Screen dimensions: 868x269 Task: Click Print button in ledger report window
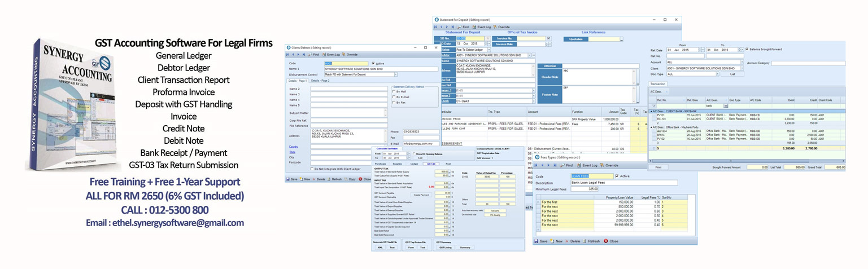pos(658,167)
